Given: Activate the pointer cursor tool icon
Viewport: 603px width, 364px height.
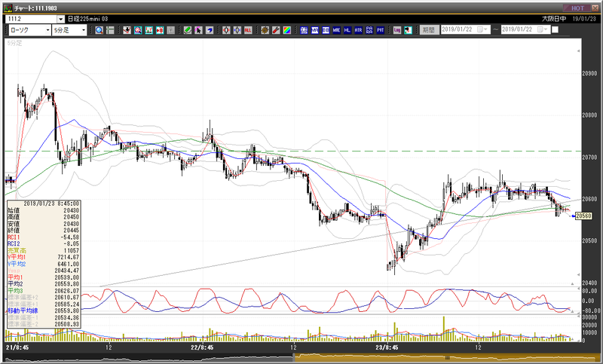Looking at the screenshot, I should (198, 30).
